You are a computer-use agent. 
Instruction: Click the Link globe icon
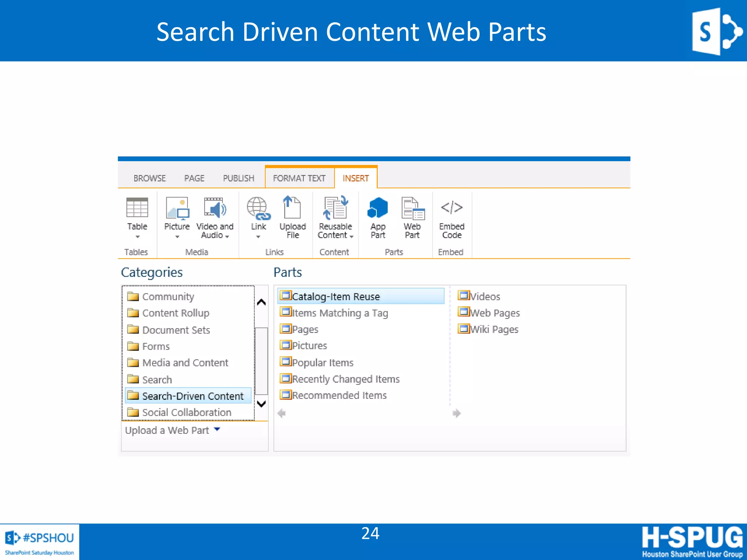click(259, 208)
